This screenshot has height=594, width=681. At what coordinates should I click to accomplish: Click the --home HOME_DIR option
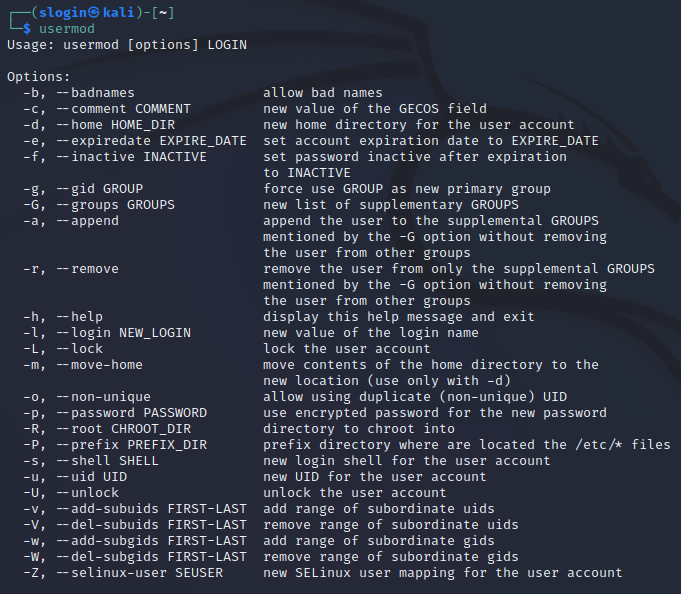tap(116, 125)
